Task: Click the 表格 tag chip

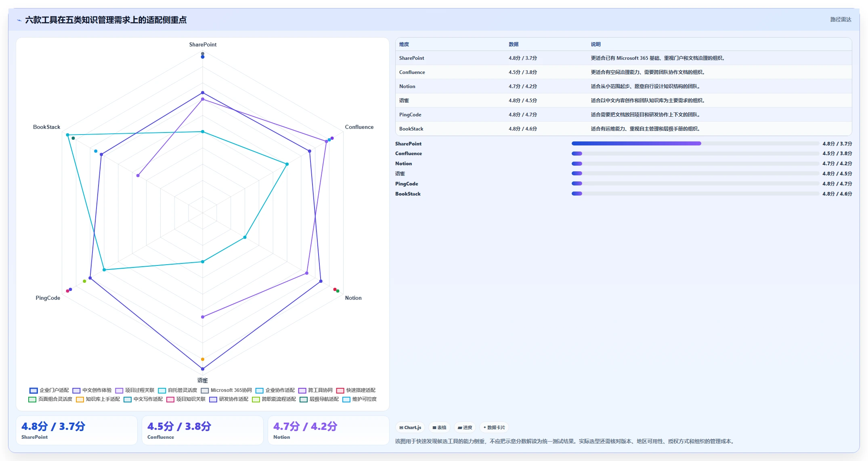Action: click(440, 427)
